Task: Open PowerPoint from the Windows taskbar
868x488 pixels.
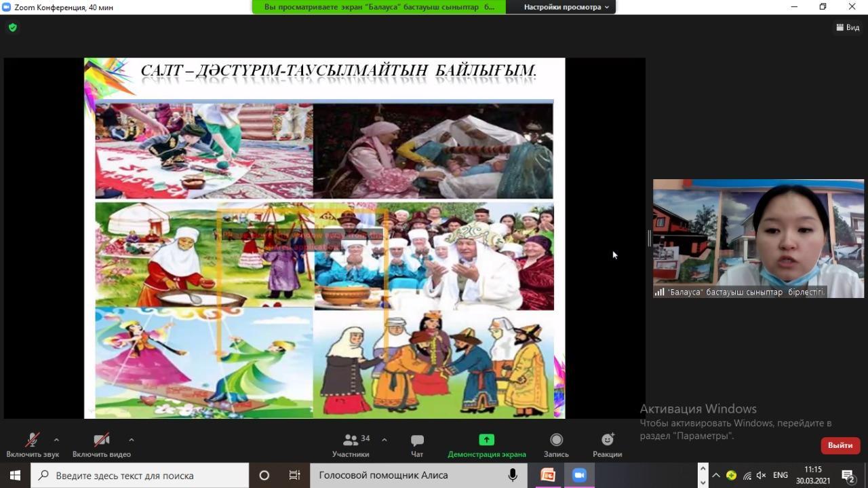Action: [x=547, y=475]
